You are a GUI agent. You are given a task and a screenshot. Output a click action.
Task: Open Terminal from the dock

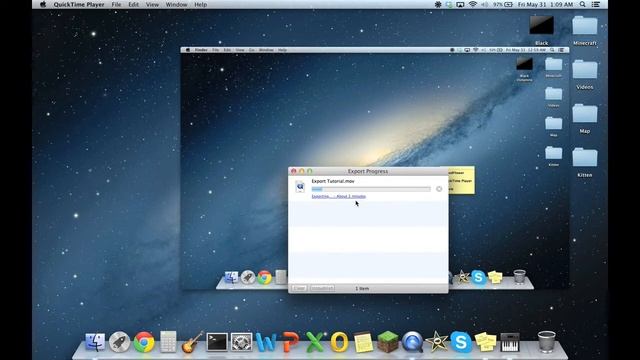[217, 342]
